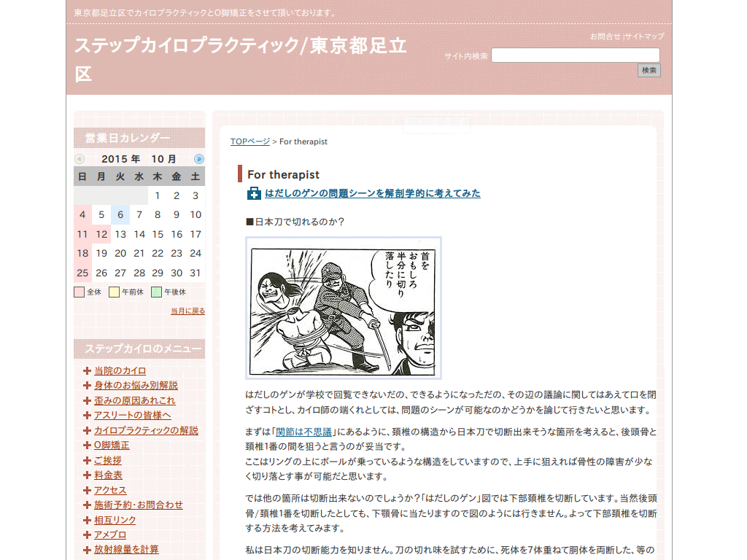Viewport: 747px width, 560px height.
Task: Click plus icon next to 相互リンク
Action: coord(87,520)
